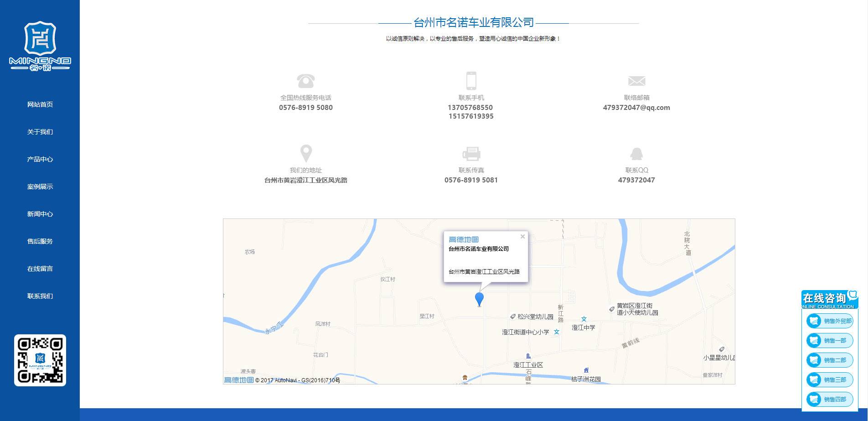
Task: Click the QR code image in the sidebar
Action: coord(40,360)
